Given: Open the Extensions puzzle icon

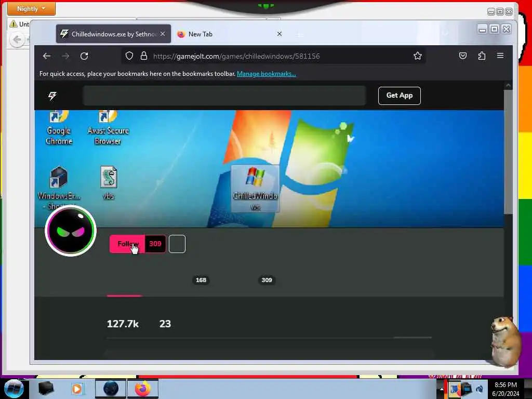Looking at the screenshot, I should [482, 56].
